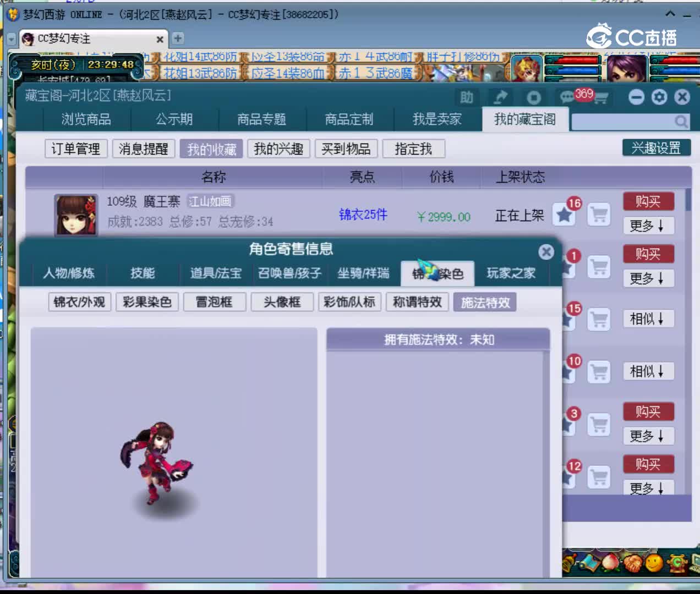Screen dimensions: 700x594
Task: Click the 兴趣设置 button
Action: (x=656, y=148)
